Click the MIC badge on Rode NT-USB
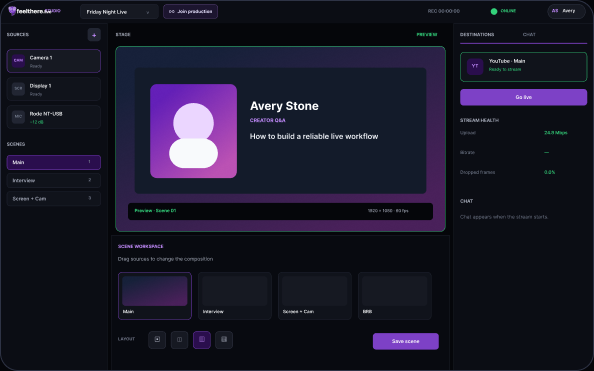Image resolution: width=594 pixels, height=371 pixels. (x=18, y=117)
